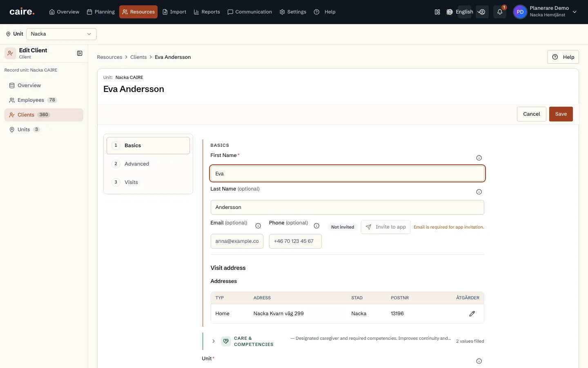Click the caire logo
The image size is (588, 368).
(22, 12)
